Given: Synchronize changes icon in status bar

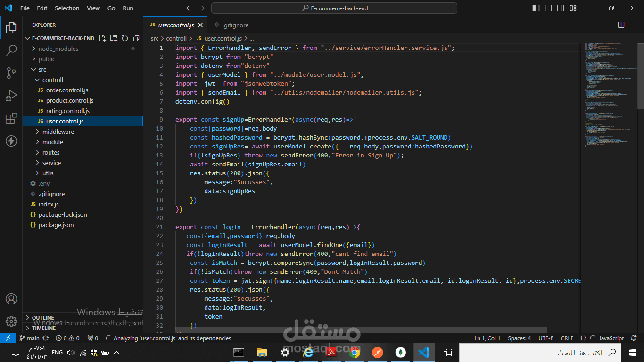Looking at the screenshot, I should [46, 338].
